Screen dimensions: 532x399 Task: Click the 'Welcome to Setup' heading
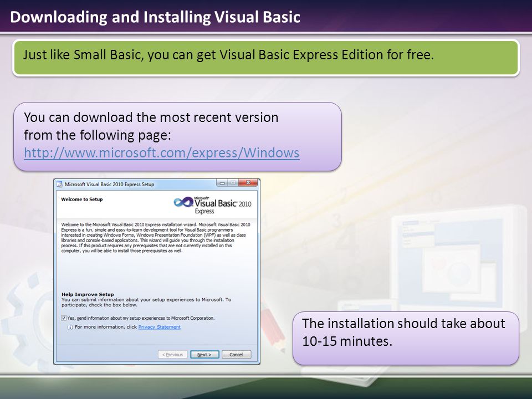click(82, 199)
